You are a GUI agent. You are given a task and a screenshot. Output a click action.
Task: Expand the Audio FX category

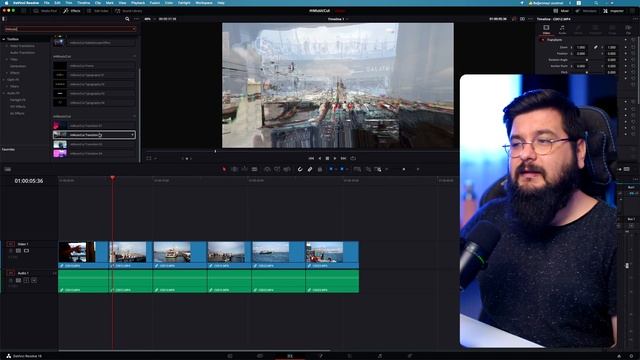[x=4, y=93]
